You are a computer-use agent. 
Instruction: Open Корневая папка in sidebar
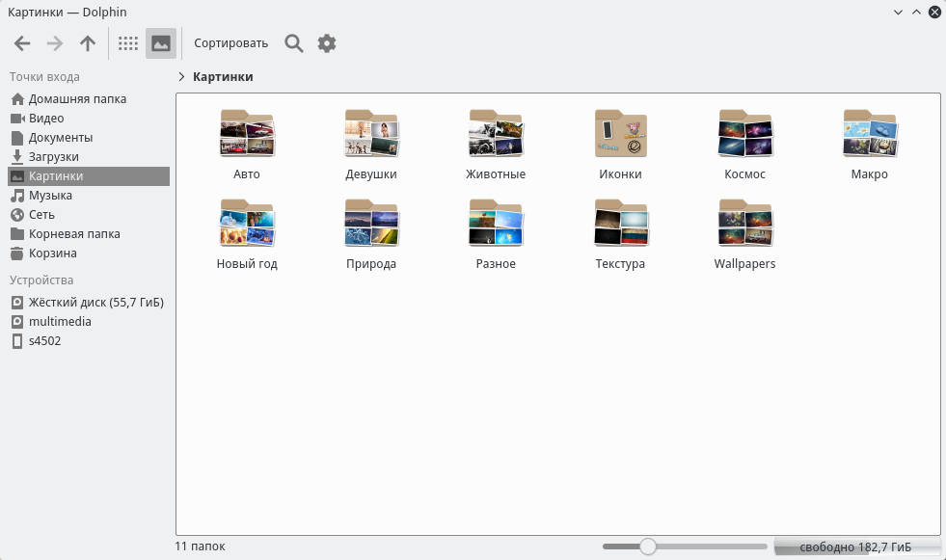click(x=89, y=234)
